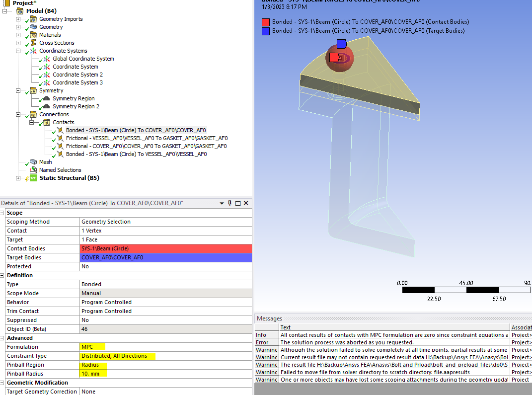This screenshot has width=532, height=395.
Task: Select the Info message about MPC formulation
Action: tap(393, 335)
